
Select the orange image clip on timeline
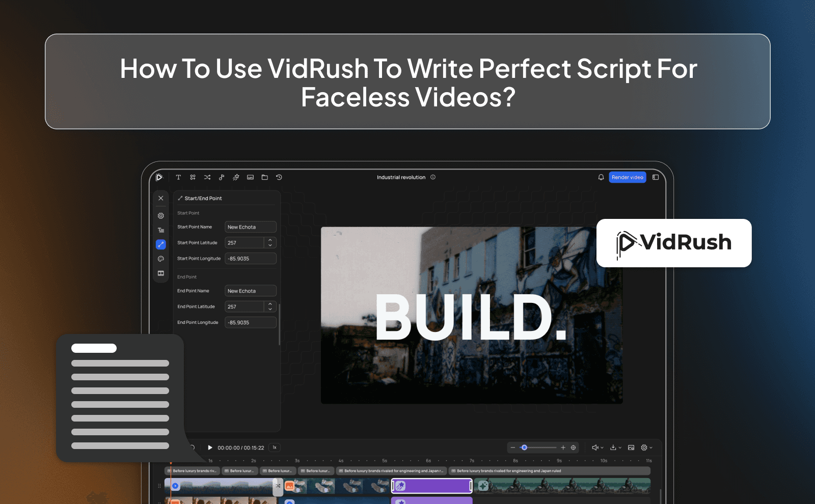(337, 486)
